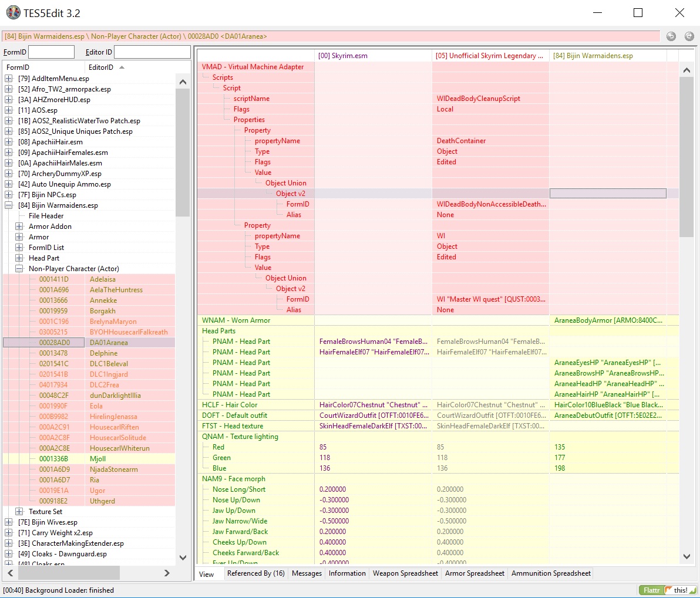700x598 pixels.
Task: Click the record view's scroll down arrow
Action: click(686, 556)
